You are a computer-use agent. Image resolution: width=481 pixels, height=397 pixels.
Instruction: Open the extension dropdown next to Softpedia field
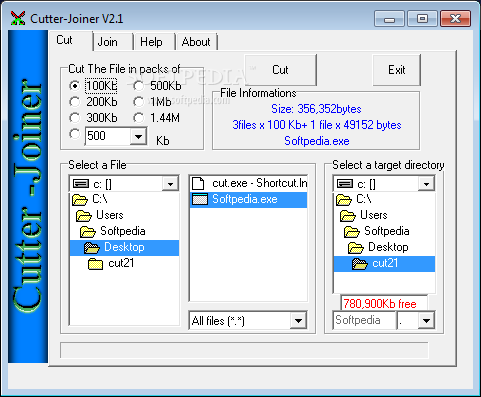pos(426,321)
